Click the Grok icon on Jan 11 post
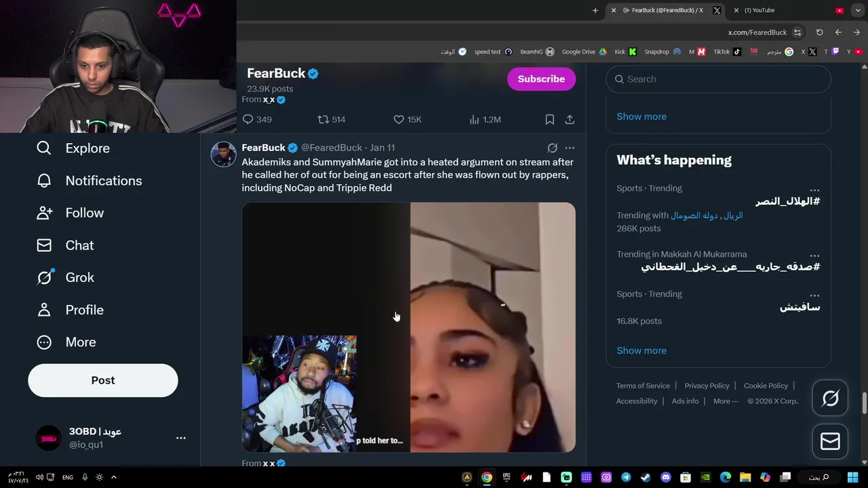This screenshot has width=868, height=488. click(553, 148)
